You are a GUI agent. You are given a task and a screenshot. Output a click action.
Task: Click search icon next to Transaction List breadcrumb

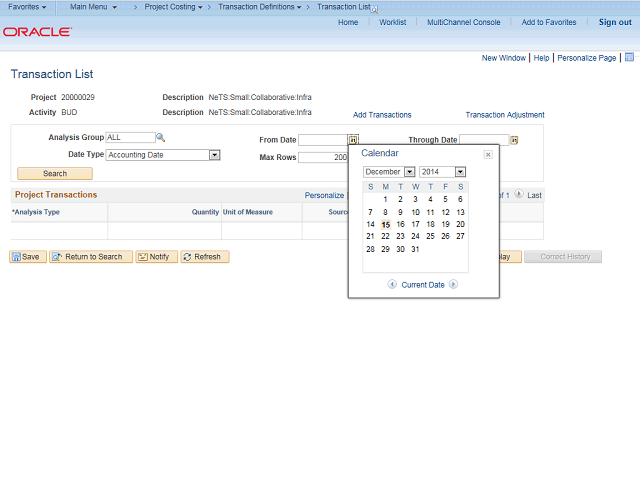[x=374, y=10]
